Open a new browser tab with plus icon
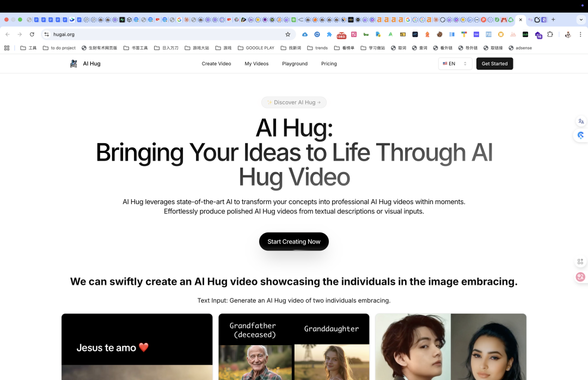 pos(553,20)
